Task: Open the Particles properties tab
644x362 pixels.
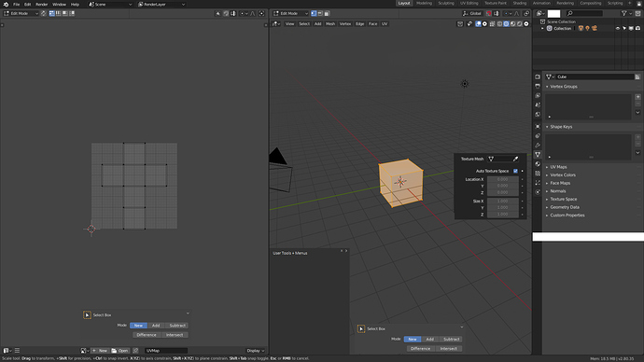Action: (x=538, y=183)
